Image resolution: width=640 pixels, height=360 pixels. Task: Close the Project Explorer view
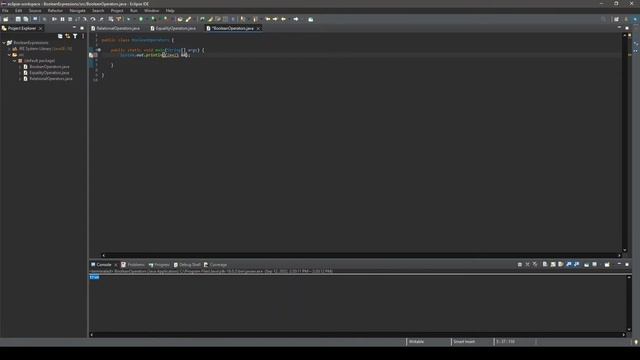(x=40, y=29)
